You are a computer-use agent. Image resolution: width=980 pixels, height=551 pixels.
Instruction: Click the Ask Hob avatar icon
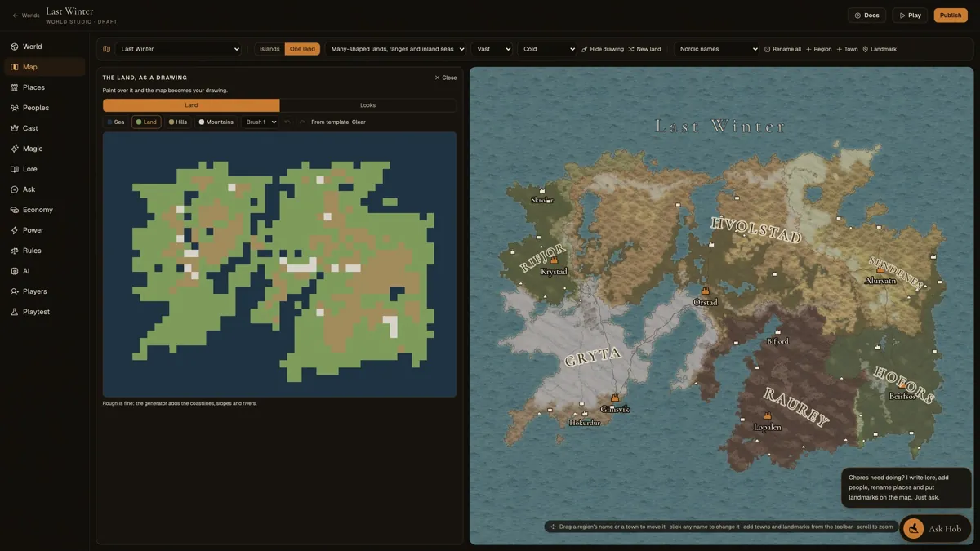click(913, 528)
